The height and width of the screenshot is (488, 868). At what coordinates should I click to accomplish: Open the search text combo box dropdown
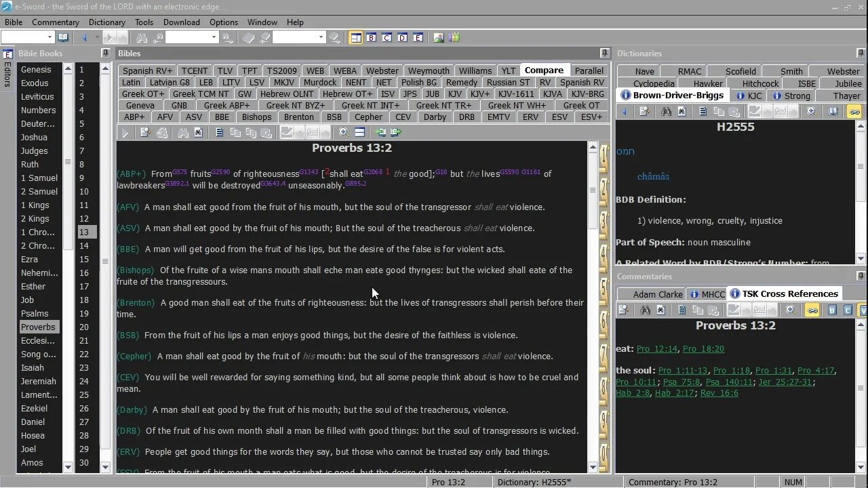click(213, 38)
